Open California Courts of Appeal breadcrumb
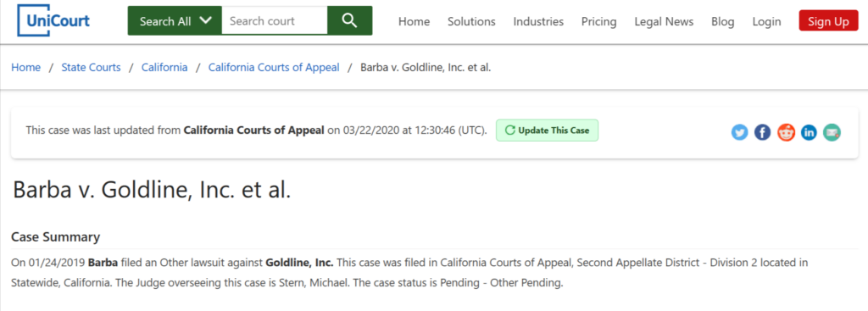This screenshot has height=311, width=868. tap(274, 68)
